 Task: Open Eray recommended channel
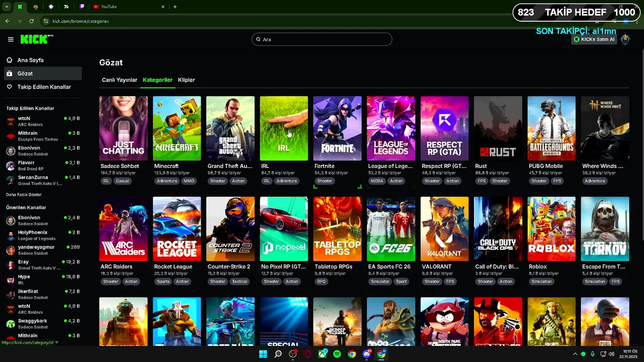[42, 264]
